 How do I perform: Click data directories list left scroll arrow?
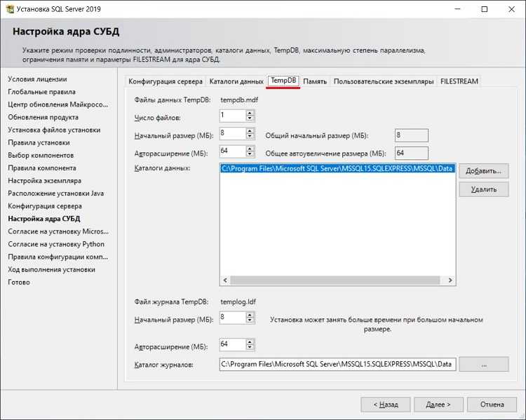click(225, 280)
